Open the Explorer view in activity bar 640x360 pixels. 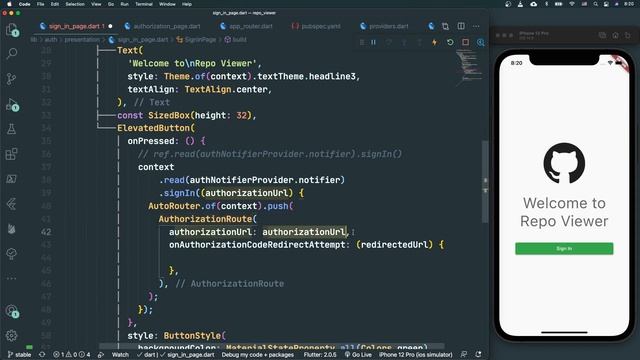click(x=12, y=30)
